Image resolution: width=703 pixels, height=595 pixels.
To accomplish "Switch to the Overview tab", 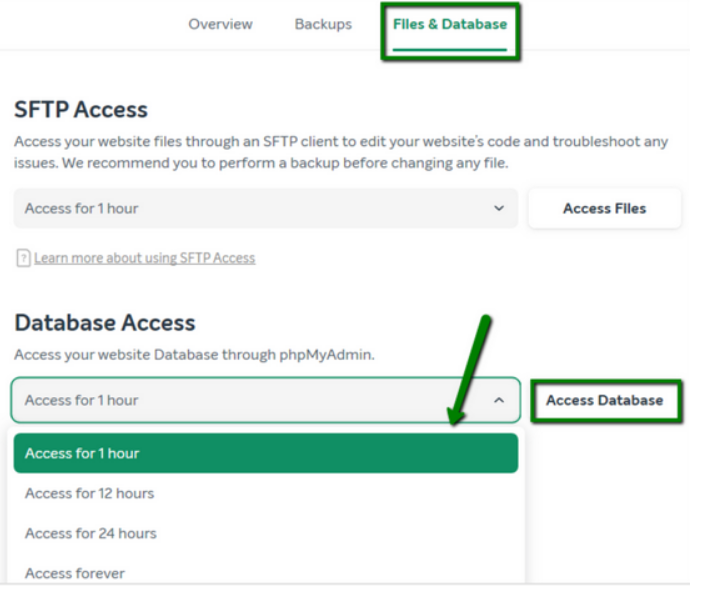I will [x=220, y=24].
